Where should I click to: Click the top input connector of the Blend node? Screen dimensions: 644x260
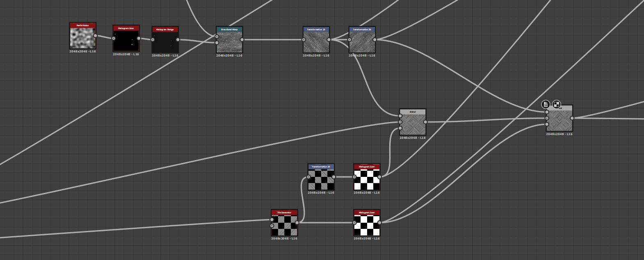click(400, 116)
